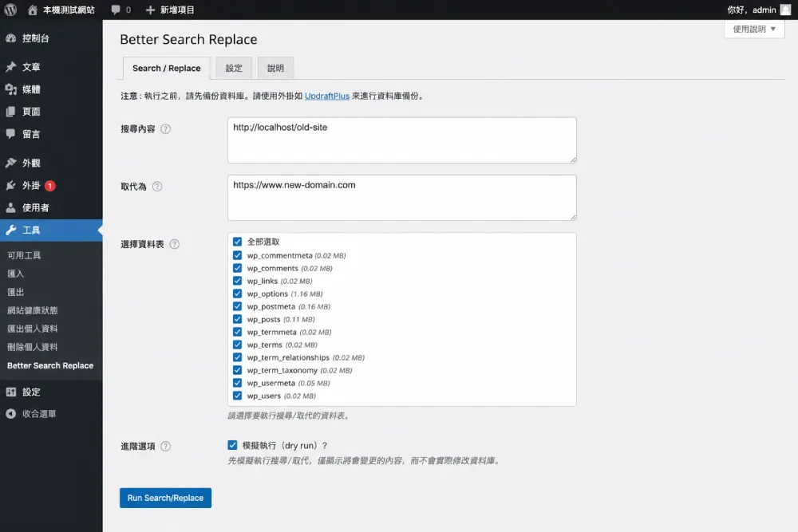Disable the 模擬執行 dry run checkbox

click(232, 445)
